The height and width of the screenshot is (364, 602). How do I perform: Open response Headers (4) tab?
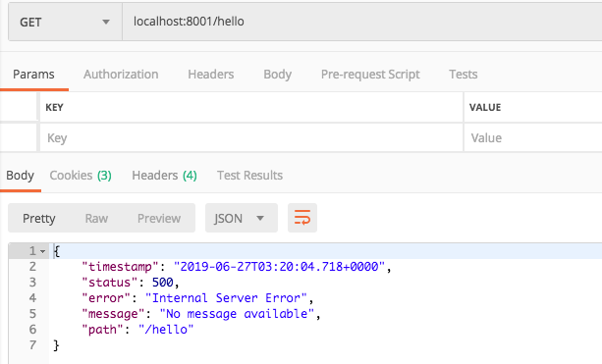click(164, 176)
